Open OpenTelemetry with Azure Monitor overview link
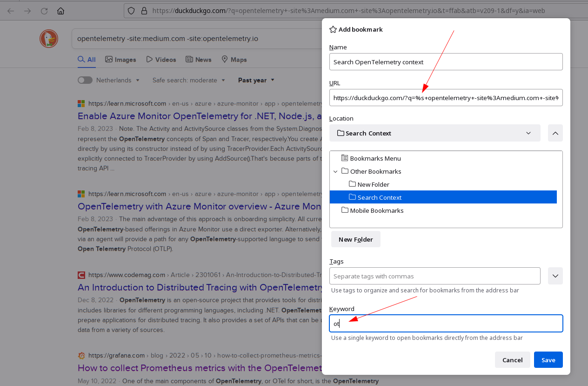This screenshot has height=386, width=588. tap(200, 206)
